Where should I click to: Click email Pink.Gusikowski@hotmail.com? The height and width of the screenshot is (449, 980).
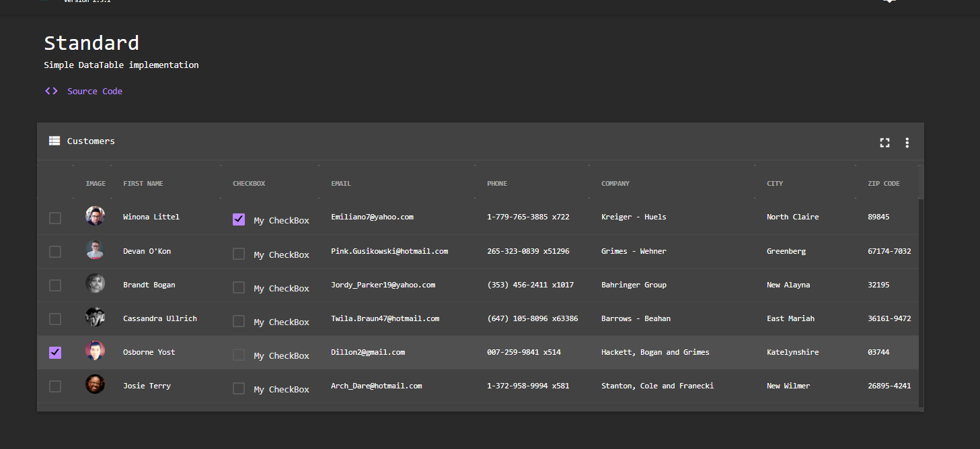[389, 251]
